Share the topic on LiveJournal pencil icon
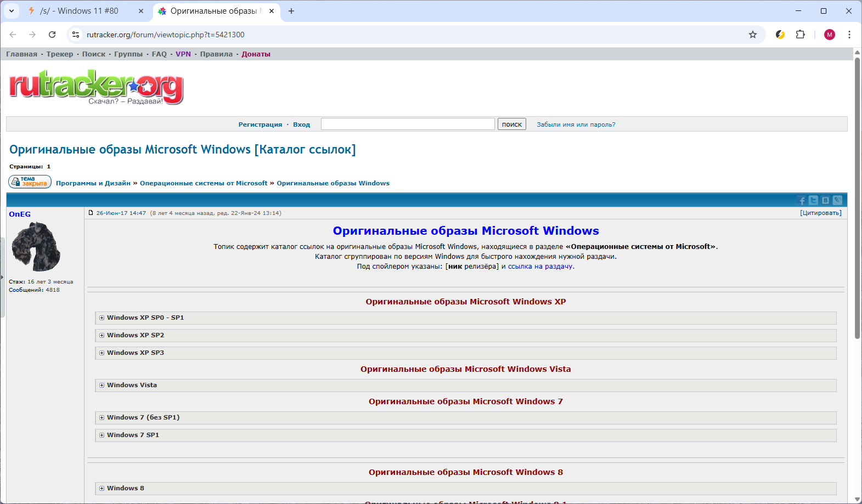 tap(837, 201)
